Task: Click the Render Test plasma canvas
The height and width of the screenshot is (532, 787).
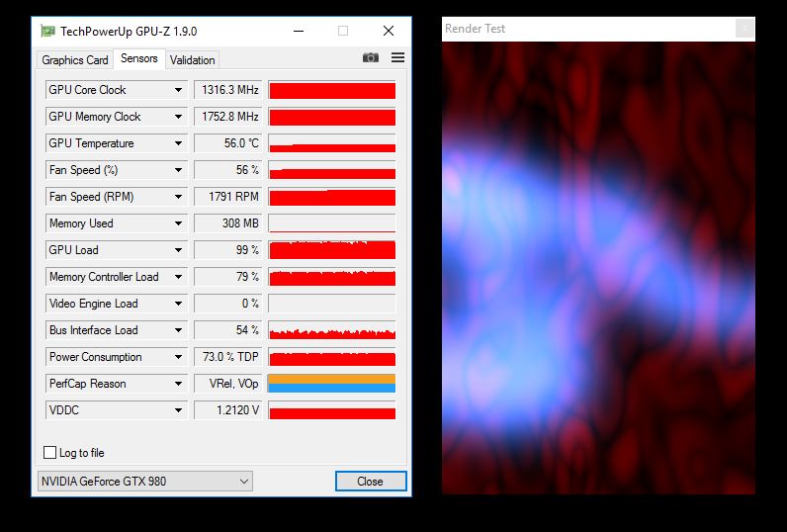Action: tap(597, 267)
